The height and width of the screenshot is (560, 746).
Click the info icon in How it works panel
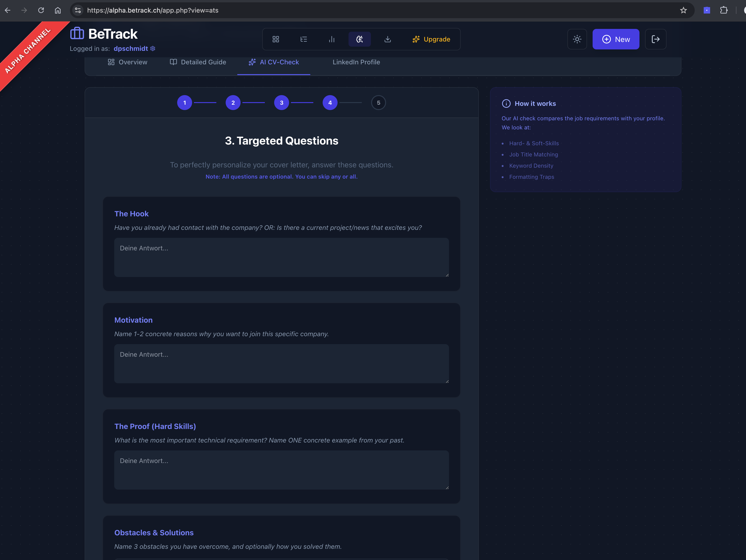click(x=506, y=104)
